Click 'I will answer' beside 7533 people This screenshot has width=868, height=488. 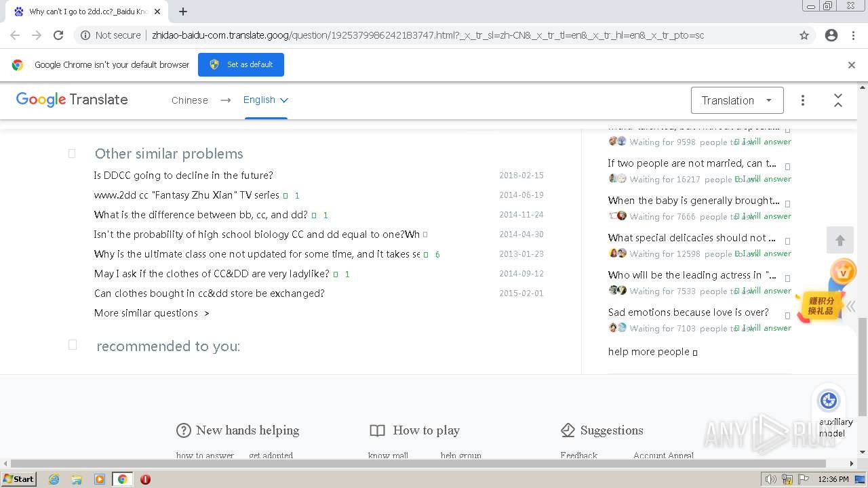click(764, 291)
